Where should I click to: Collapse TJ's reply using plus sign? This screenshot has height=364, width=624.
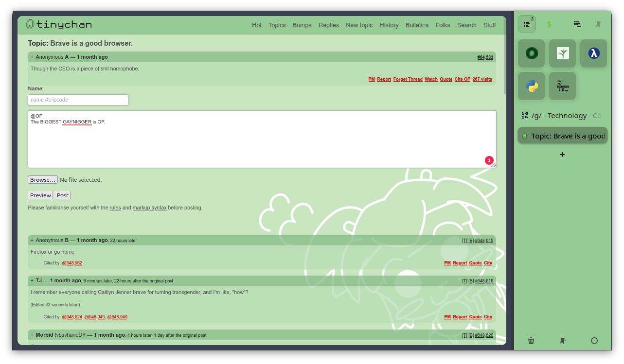[32, 281]
